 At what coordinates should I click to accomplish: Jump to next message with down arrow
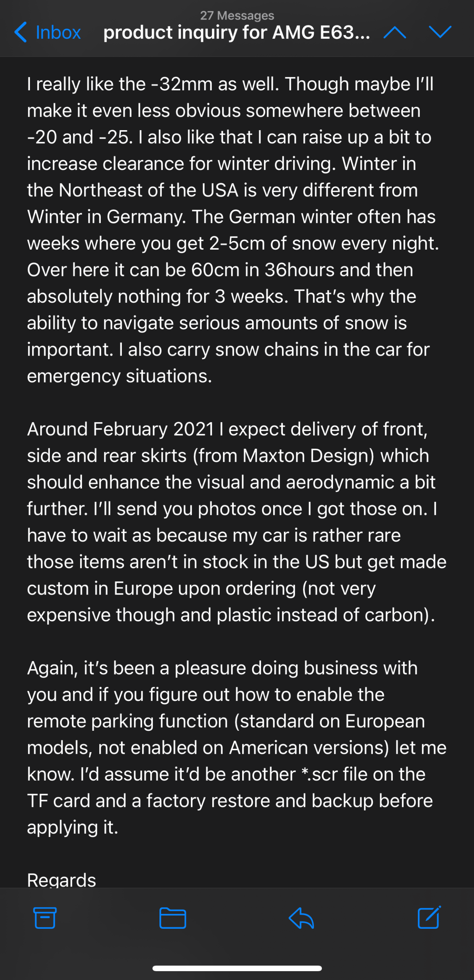(x=440, y=33)
